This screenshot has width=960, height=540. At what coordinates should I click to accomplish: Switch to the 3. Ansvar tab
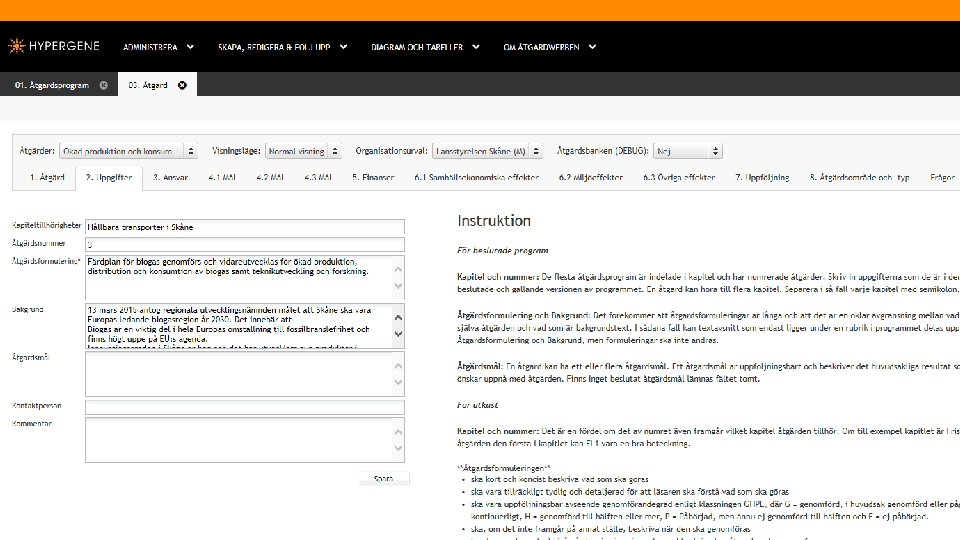[170, 178]
